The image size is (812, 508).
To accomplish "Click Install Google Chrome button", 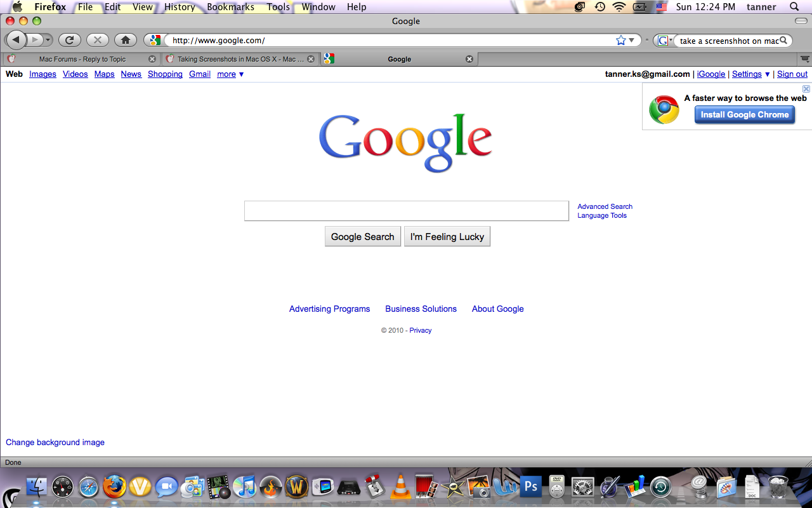I will click(x=745, y=115).
